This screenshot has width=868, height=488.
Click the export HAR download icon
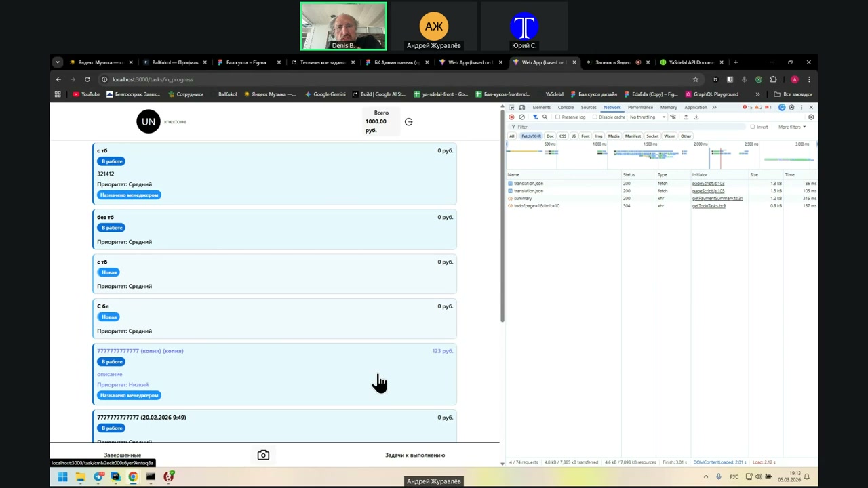coord(696,117)
